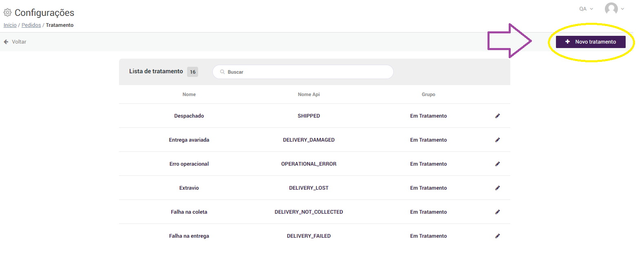Click the user avatar icon
Viewport: 644px width, 276px height.
pos(611,9)
